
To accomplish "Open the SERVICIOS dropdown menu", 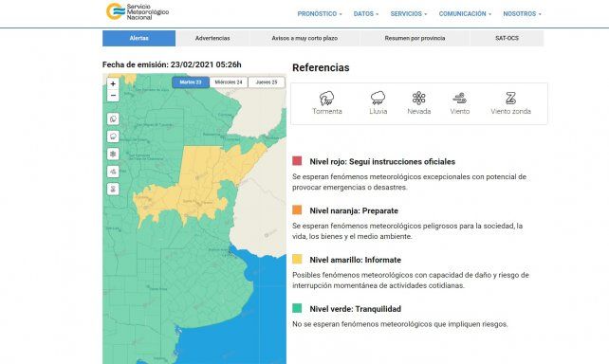I will tap(409, 14).
